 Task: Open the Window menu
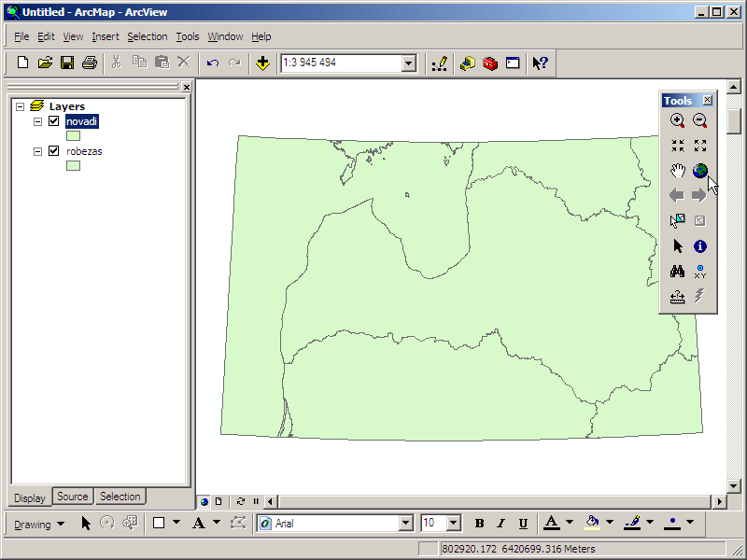225,36
